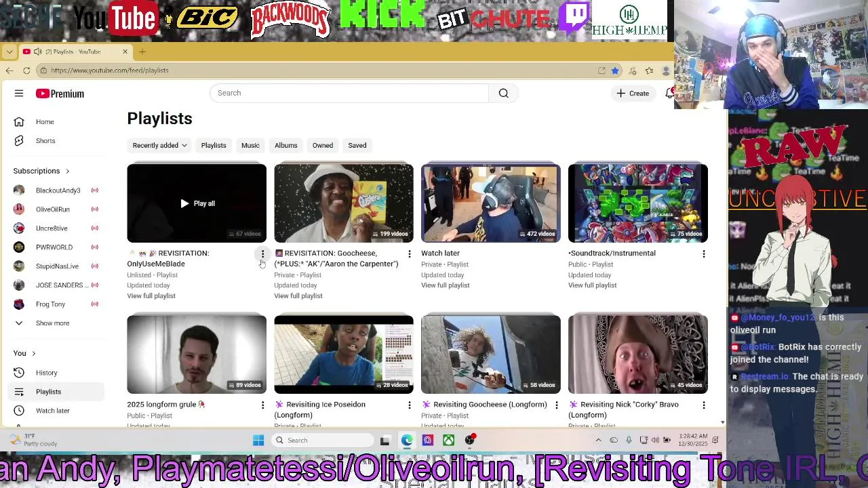
Task: Open browser profile avatar
Action: [667, 70]
